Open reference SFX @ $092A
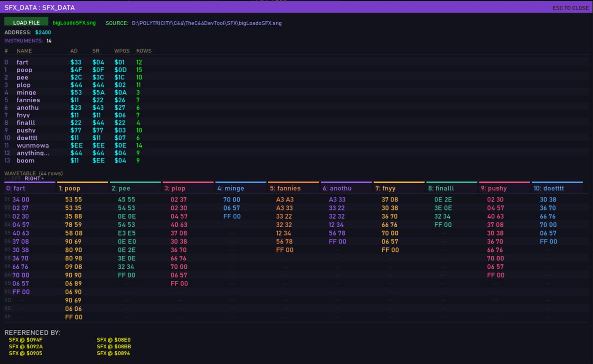This screenshot has height=364, width=593. (26, 347)
